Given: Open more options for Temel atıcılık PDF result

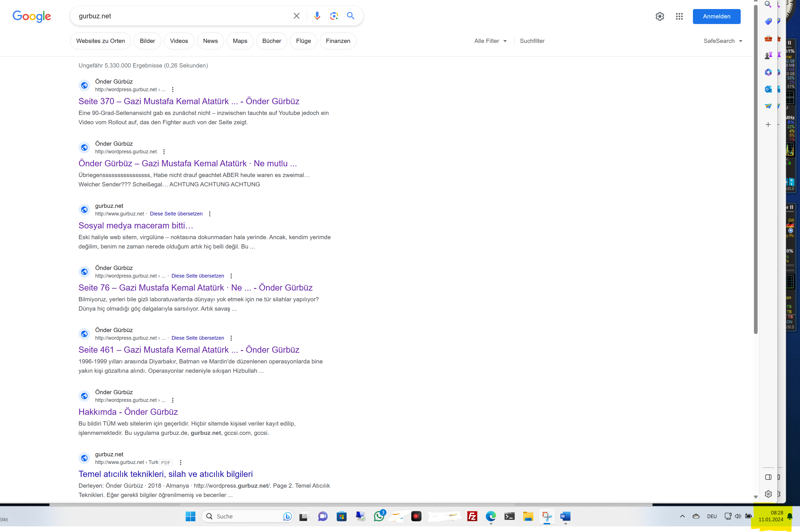Looking at the screenshot, I should click(181, 462).
